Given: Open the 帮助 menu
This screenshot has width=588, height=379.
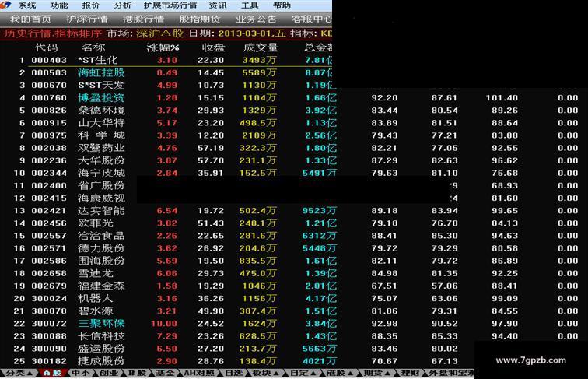Looking at the screenshot, I should tap(282, 5).
